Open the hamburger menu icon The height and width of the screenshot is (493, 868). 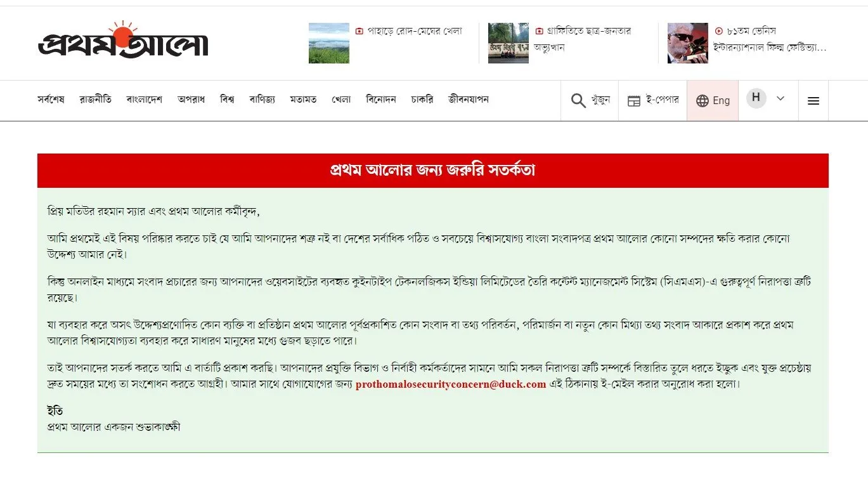click(x=813, y=101)
